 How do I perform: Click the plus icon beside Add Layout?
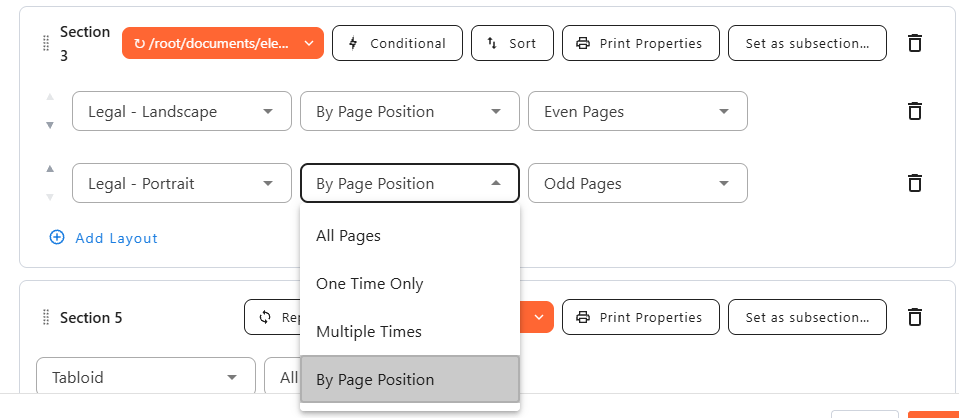tap(57, 237)
